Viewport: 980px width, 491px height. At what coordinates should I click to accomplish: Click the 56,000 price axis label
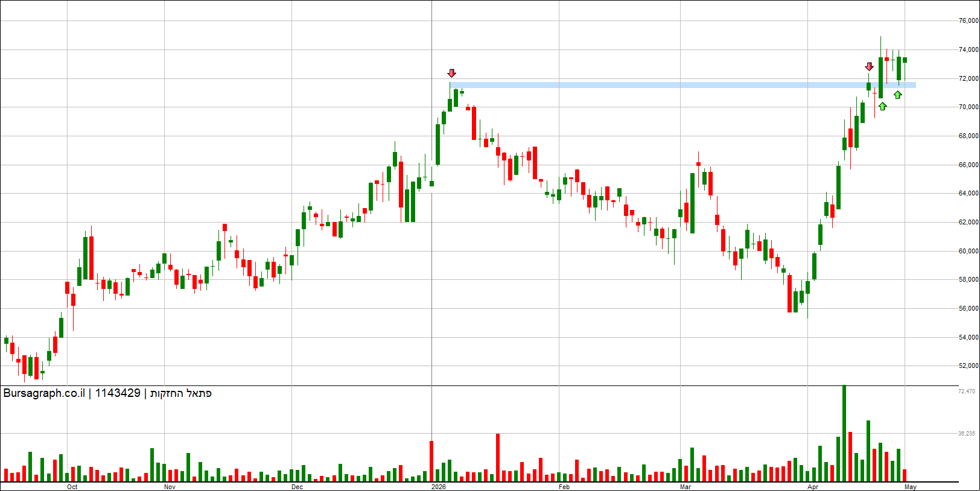coord(968,308)
